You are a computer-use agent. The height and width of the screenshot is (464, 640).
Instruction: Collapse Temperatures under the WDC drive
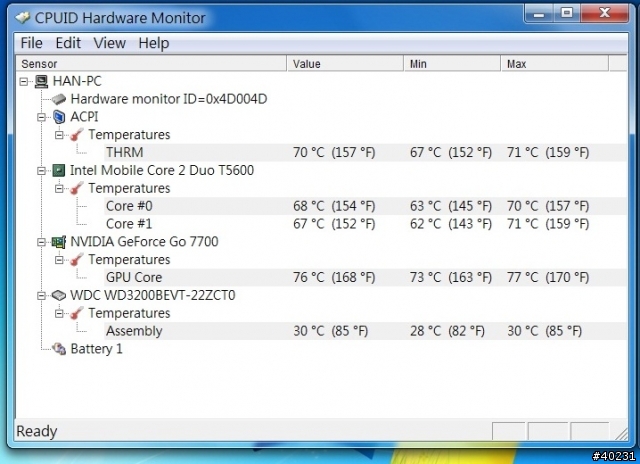(59, 313)
